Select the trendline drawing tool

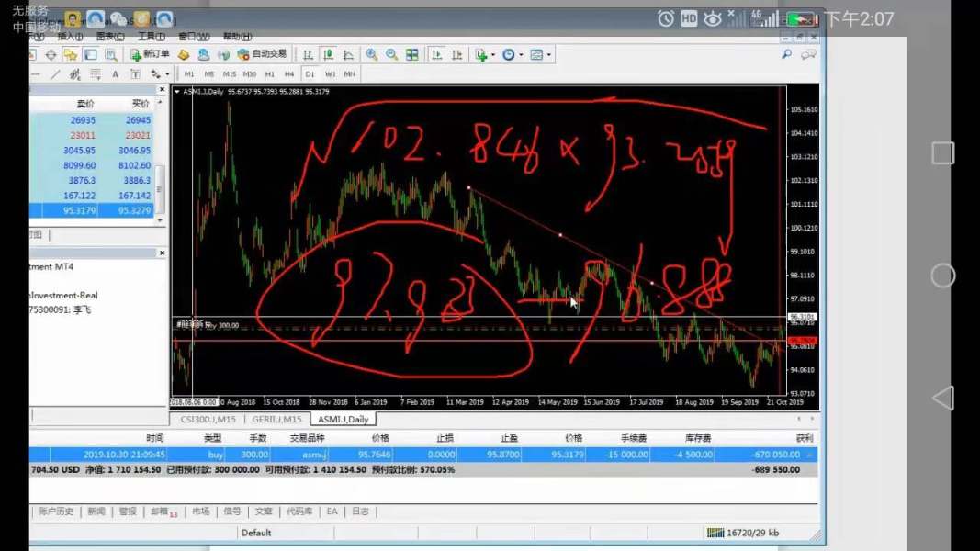click(56, 74)
